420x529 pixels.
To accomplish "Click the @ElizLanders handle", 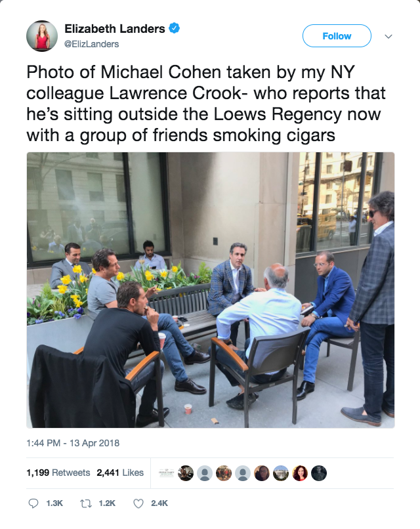I will (x=91, y=43).
